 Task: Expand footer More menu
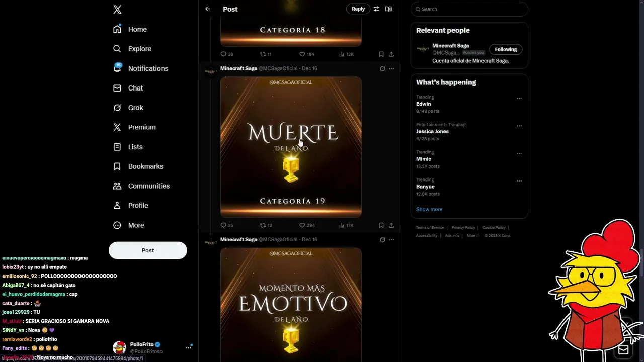(473, 236)
